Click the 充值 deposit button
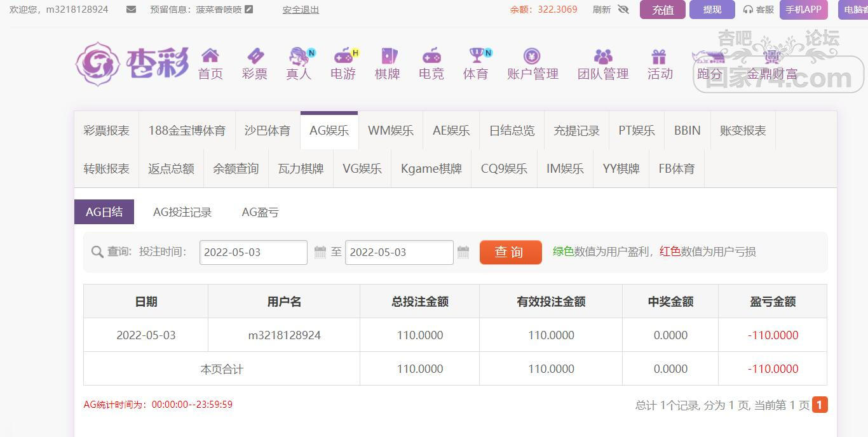Screen dimensions: 868x437 pos(663,10)
